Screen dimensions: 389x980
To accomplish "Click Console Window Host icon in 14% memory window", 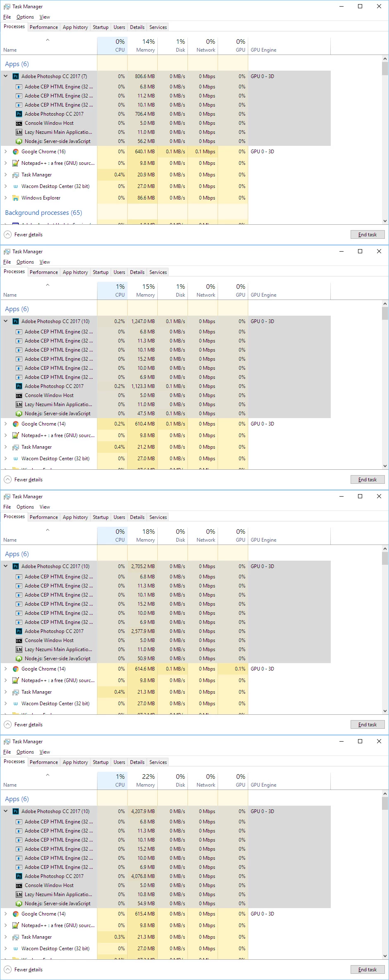I will [19, 123].
